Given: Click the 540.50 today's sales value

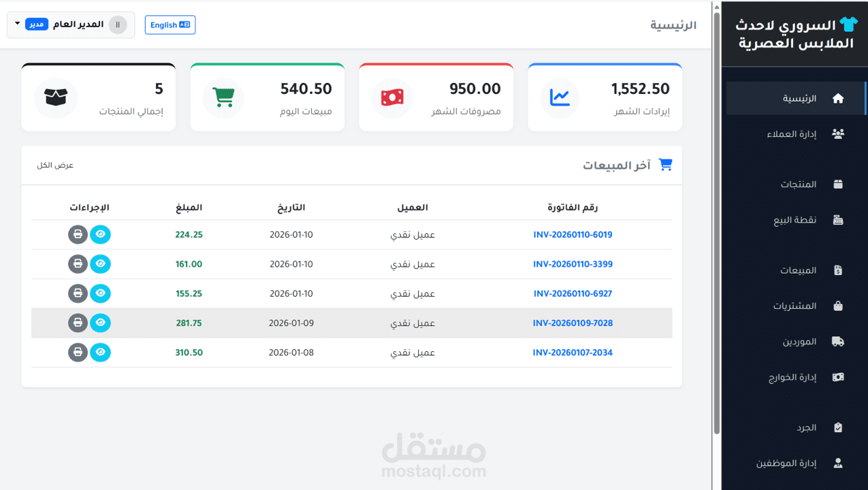Looking at the screenshot, I should (x=306, y=89).
